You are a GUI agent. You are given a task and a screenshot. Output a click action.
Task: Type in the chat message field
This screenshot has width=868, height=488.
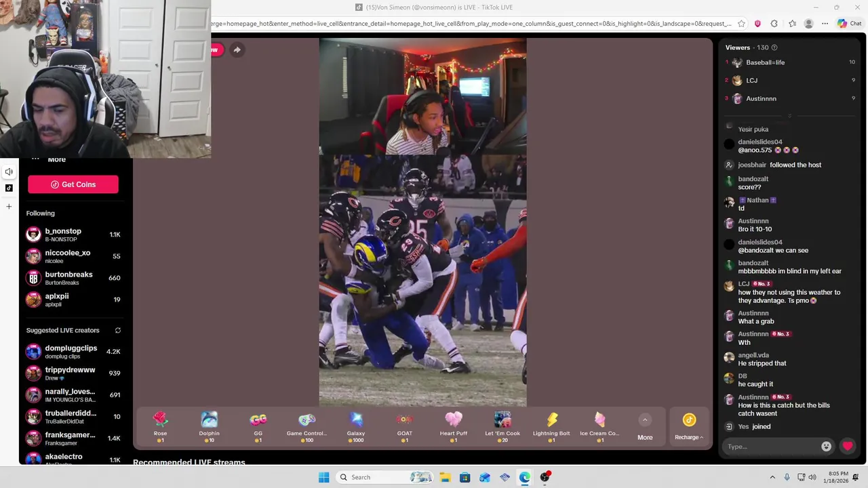point(772,447)
